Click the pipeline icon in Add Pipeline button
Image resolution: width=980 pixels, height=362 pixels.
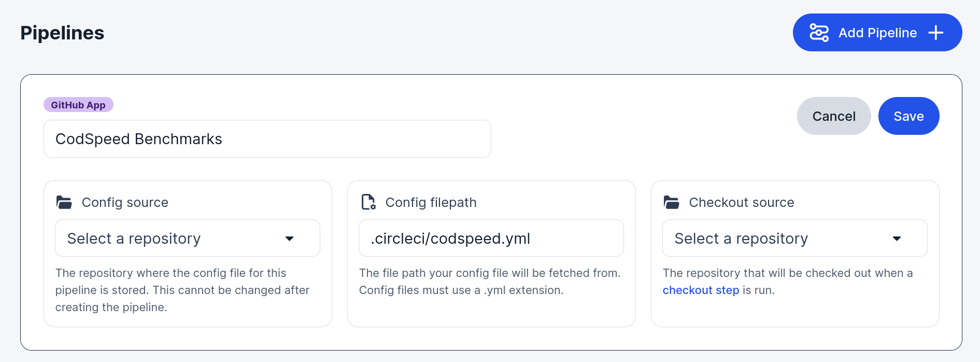tap(819, 33)
